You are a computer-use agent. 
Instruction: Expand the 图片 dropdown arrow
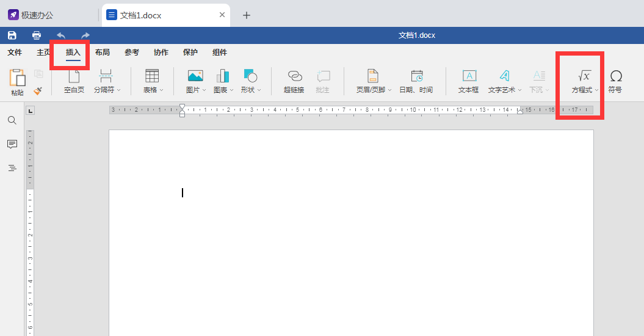(x=204, y=90)
